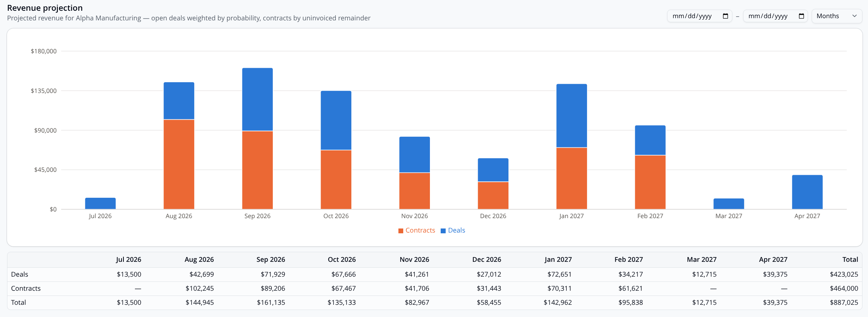Click the Feb 2027 Deals bar segment
868x317 pixels.
click(650, 140)
